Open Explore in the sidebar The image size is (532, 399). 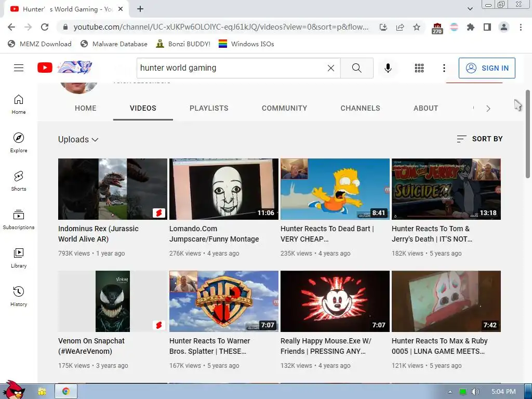point(19,143)
